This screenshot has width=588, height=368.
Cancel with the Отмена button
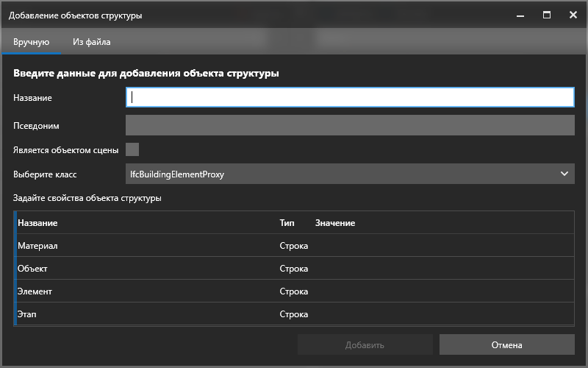(506, 344)
